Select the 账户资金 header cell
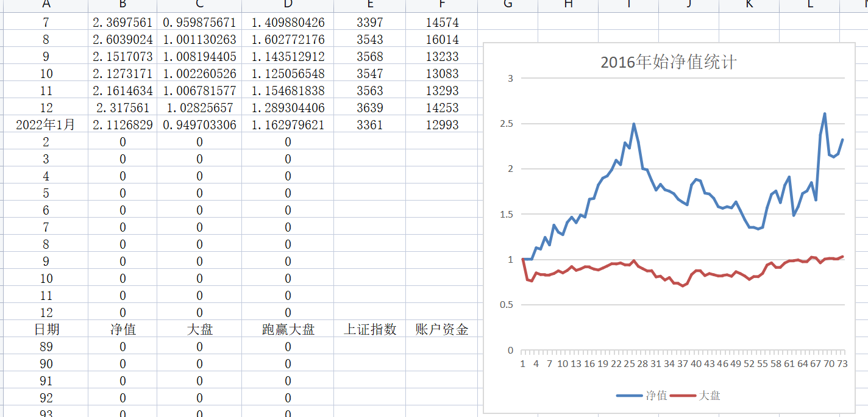 (442, 330)
